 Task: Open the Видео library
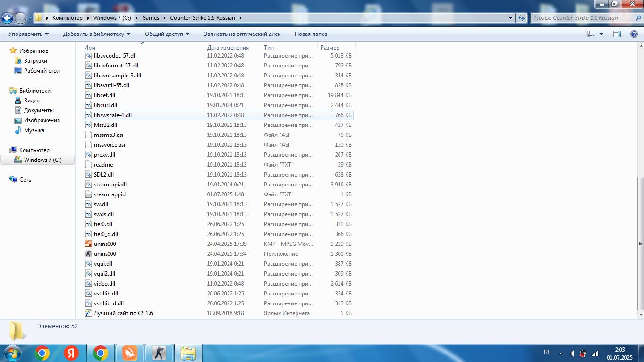click(32, 101)
